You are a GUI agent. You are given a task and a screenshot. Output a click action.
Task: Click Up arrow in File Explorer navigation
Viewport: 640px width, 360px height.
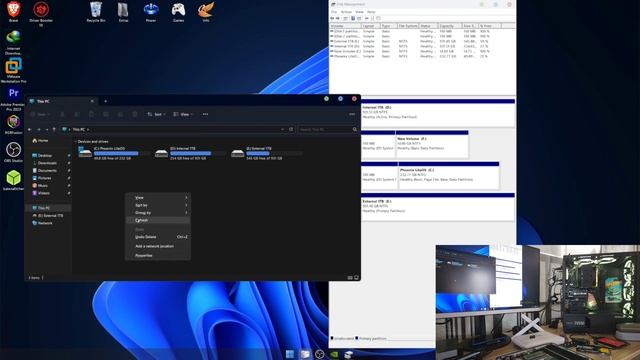[54, 129]
